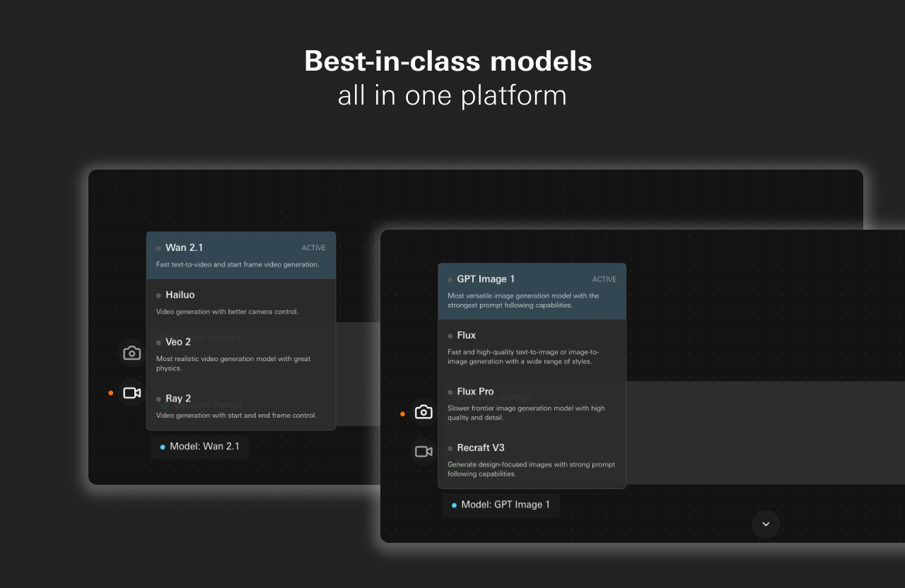Click the round chevron-down button
The image size is (905, 588).
pyautogui.click(x=766, y=524)
